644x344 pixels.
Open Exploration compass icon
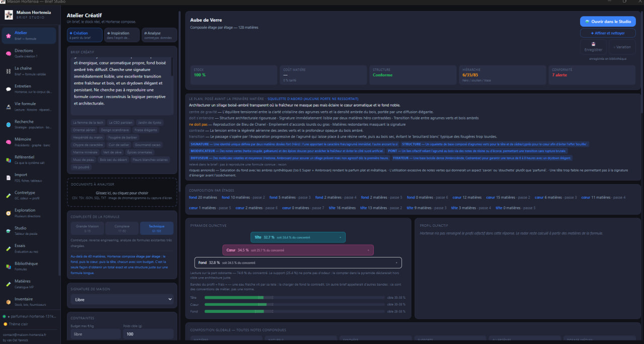tap(9, 213)
